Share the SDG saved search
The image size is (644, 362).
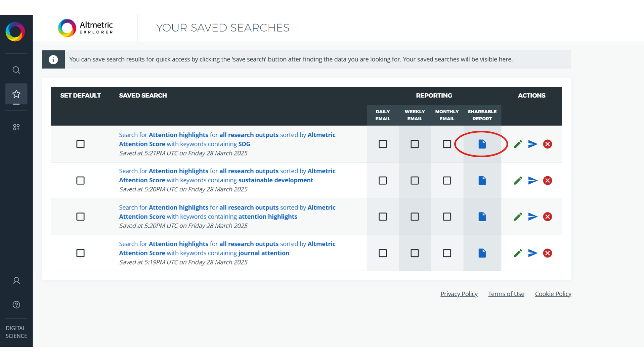(x=533, y=144)
